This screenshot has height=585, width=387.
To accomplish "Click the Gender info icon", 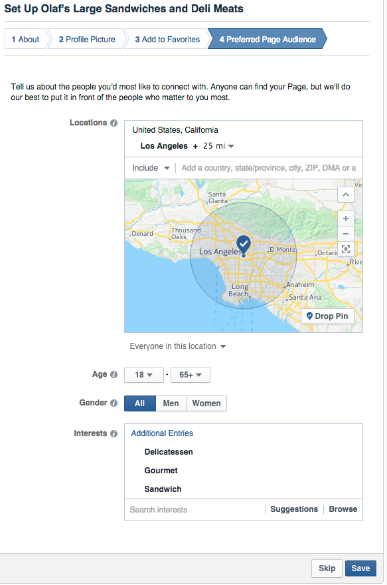I will coord(114,403).
